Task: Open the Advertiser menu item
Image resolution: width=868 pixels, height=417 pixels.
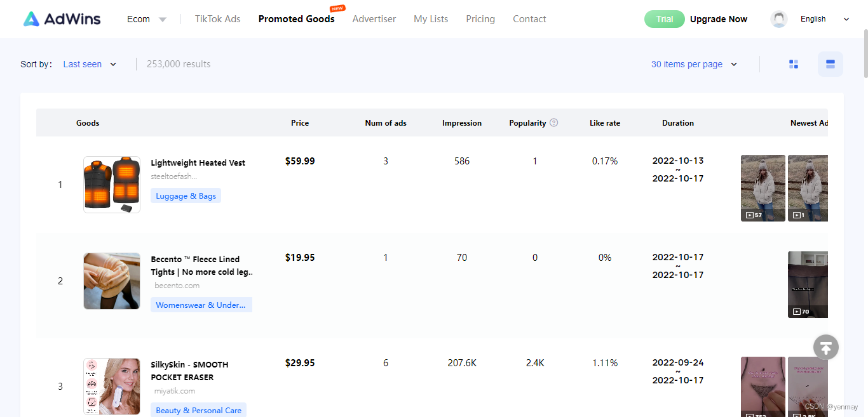Action: [x=374, y=19]
